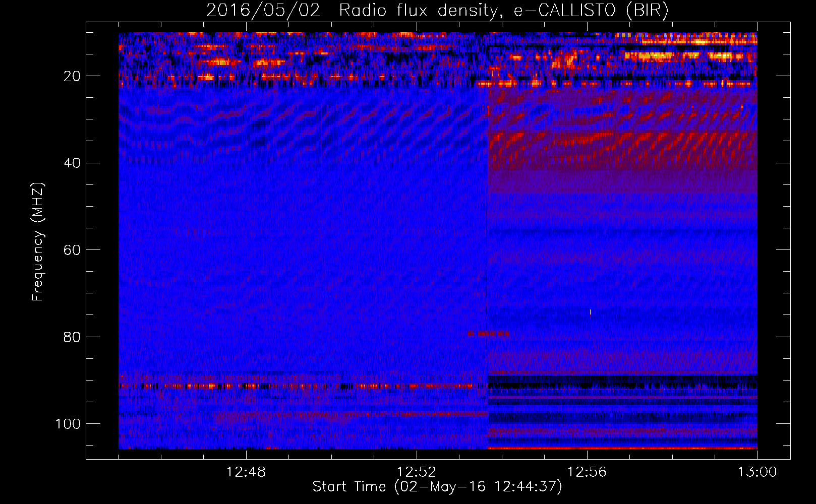Click the date "2016/05/02" in the title
The image size is (816, 504).
[x=263, y=10]
